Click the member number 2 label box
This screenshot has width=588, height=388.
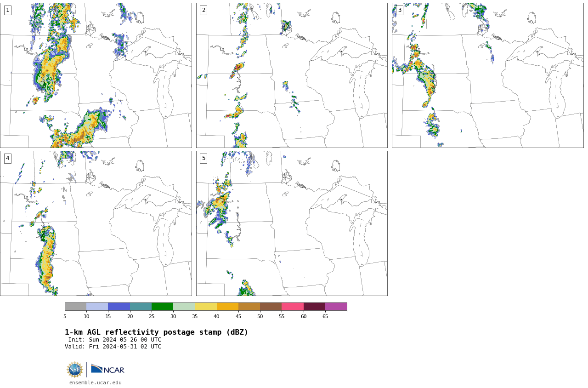(204, 10)
